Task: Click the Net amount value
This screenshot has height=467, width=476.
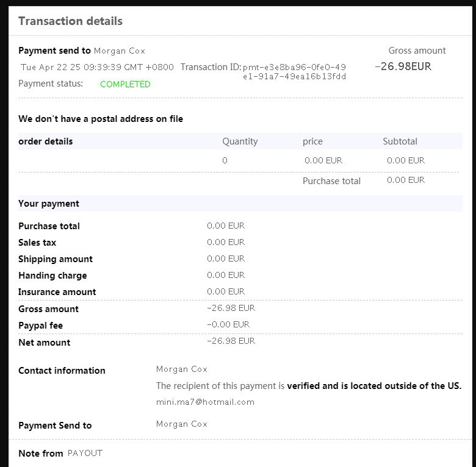Action: coord(231,341)
